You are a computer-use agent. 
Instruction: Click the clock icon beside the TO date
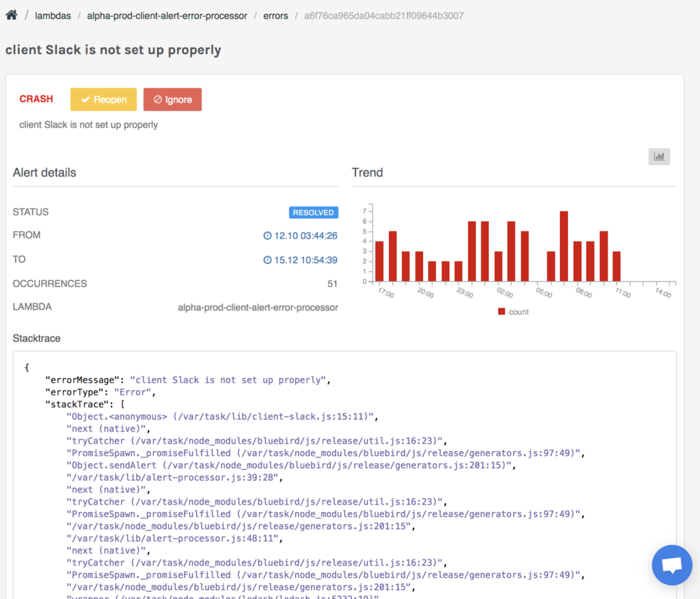pos(267,260)
